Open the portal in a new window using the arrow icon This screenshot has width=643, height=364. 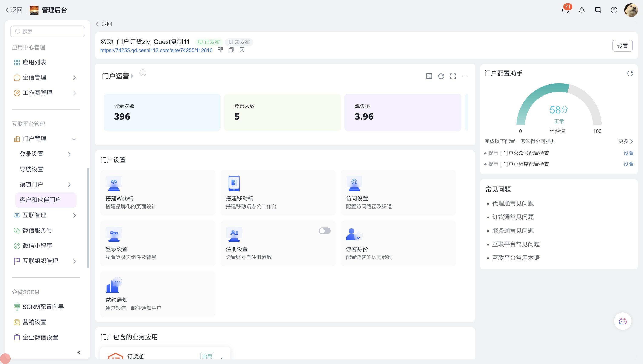coord(242,50)
